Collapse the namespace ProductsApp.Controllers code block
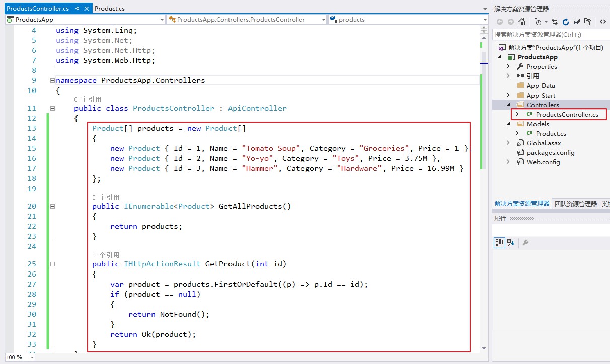The width and height of the screenshot is (610, 364). [52, 80]
